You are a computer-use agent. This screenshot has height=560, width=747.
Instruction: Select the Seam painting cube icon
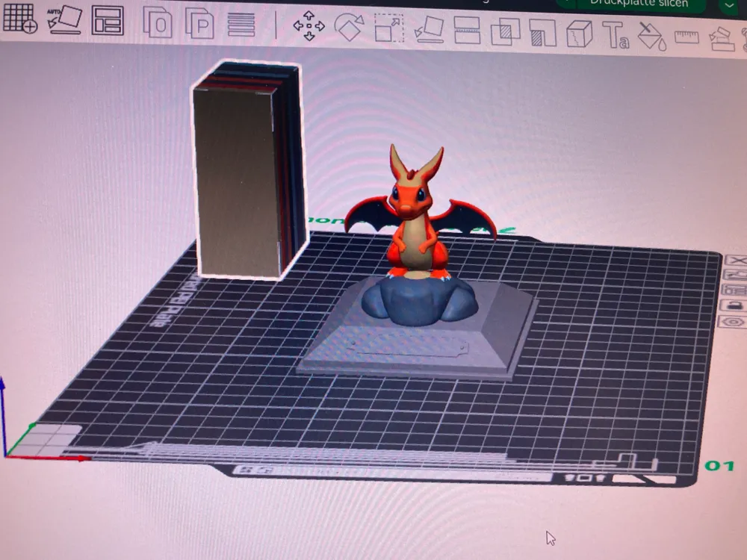[x=580, y=34]
